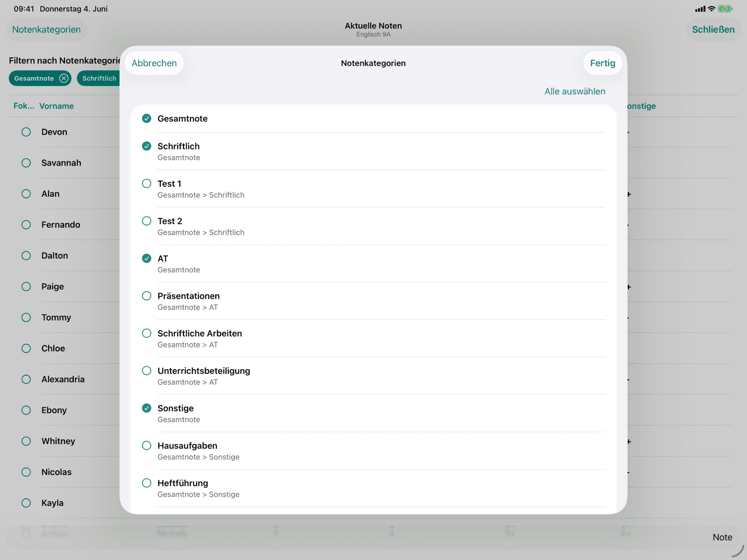The height and width of the screenshot is (560, 747).
Task: Toggle focus circle for Dalton
Action: [26, 256]
